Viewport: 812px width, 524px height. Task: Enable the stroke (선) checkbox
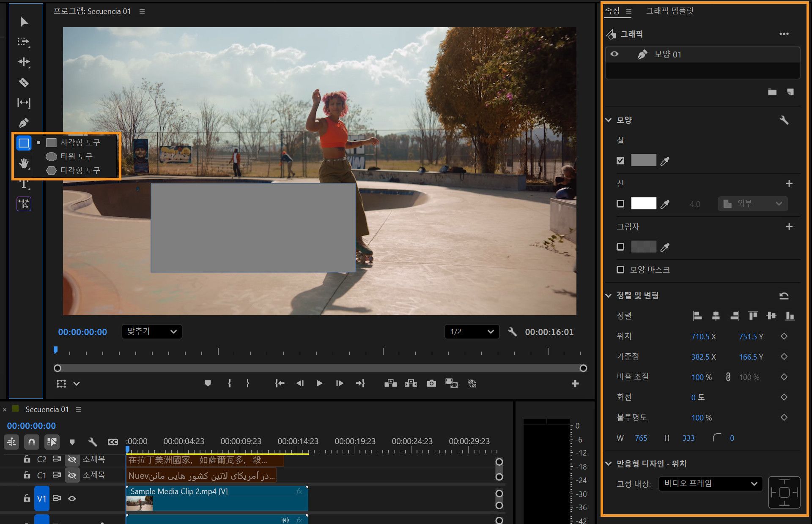point(620,204)
